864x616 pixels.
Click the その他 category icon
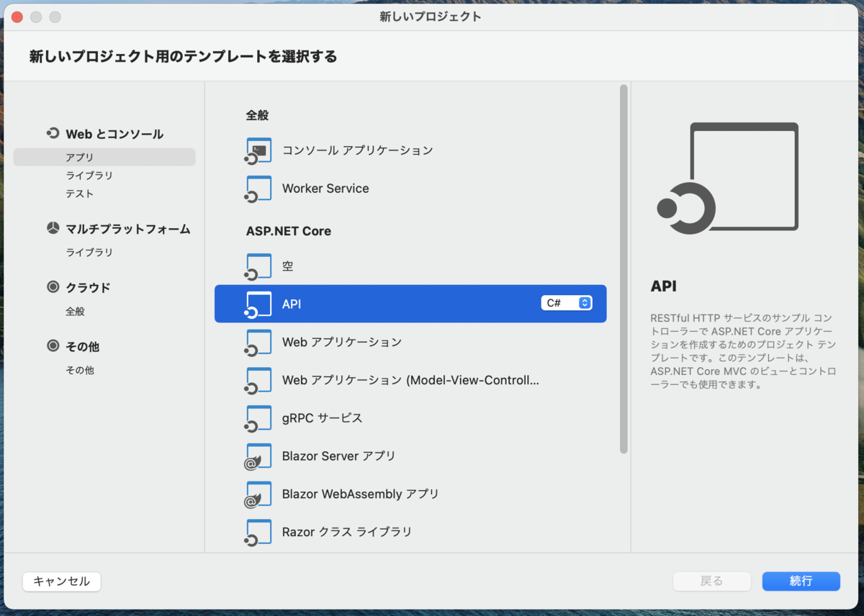[x=53, y=346]
